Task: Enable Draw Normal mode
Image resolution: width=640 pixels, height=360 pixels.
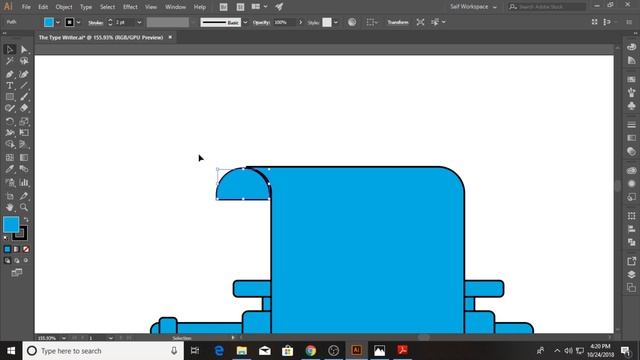Action: pos(7,260)
